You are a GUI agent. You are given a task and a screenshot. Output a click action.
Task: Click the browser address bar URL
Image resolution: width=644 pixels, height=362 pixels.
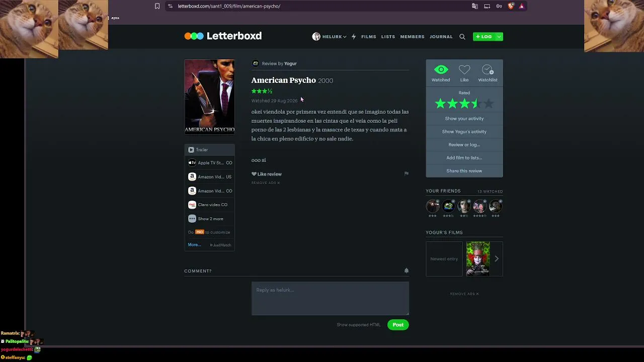pyautogui.click(x=229, y=6)
